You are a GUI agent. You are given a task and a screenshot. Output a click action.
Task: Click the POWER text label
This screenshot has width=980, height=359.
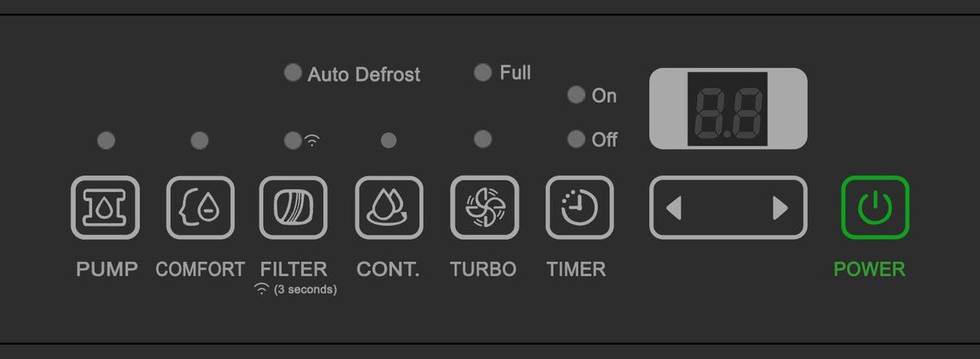click(869, 268)
